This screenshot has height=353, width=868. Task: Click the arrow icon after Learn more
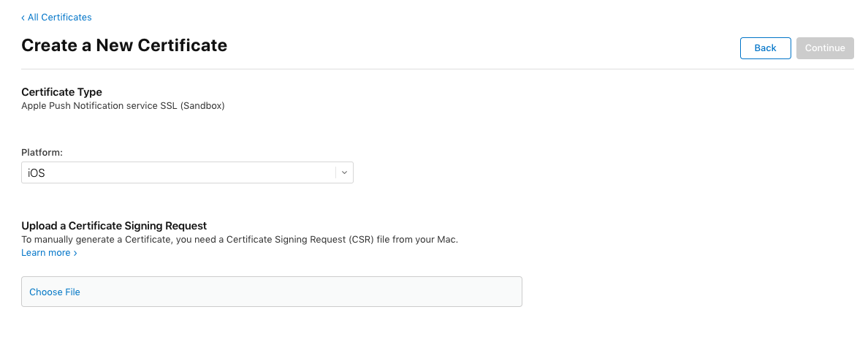75,254
